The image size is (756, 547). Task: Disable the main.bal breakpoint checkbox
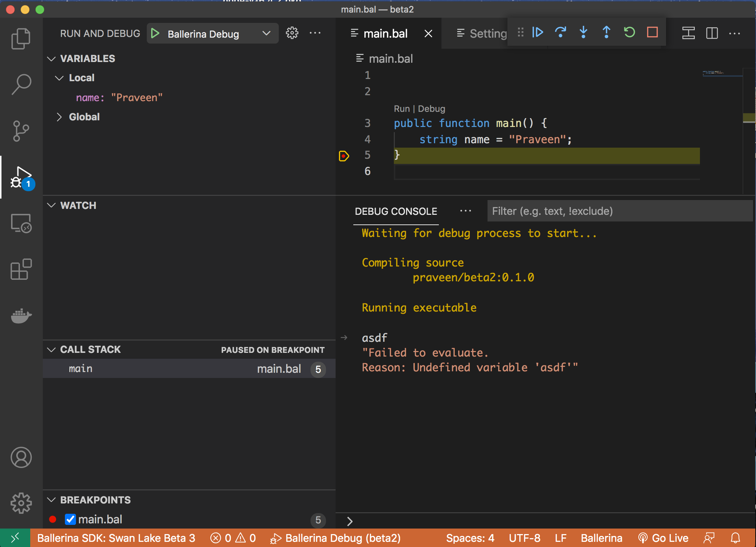pyautogui.click(x=70, y=519)
